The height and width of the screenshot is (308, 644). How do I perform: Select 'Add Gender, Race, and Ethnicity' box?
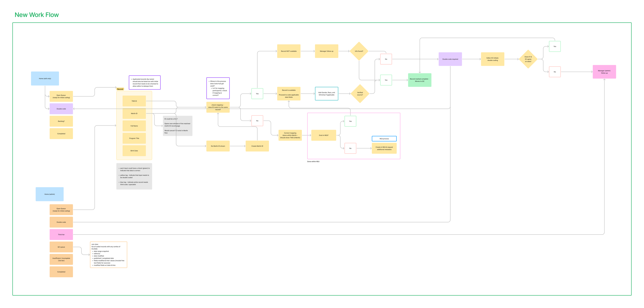pyautogui.click(x=326, y=94)
